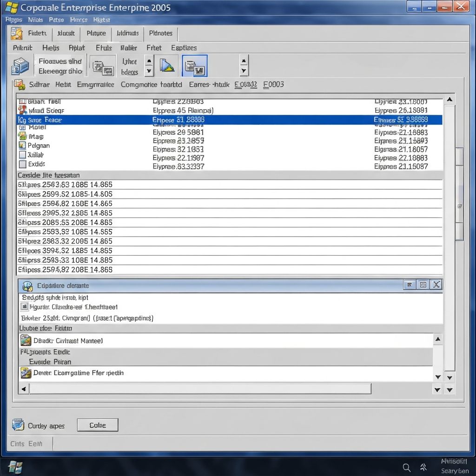Tick the Xillab checkbox
This screenshot has width=476, height=476.
point(22,155)
